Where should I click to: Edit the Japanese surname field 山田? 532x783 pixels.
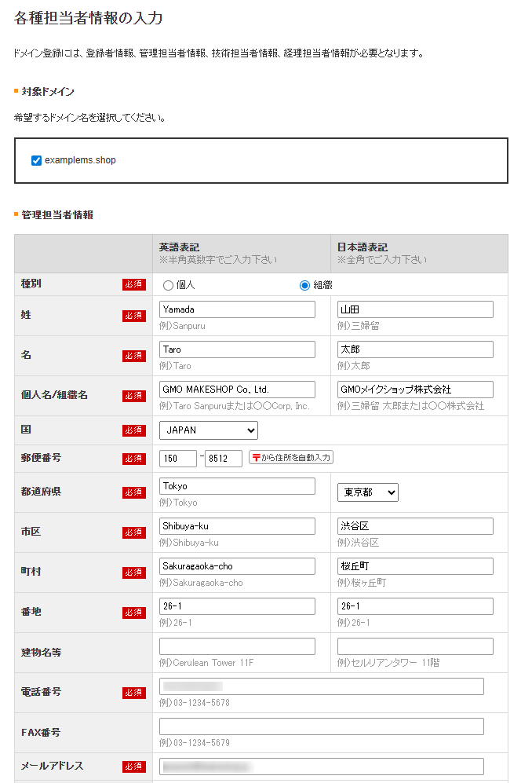click(x=415, y=309)
